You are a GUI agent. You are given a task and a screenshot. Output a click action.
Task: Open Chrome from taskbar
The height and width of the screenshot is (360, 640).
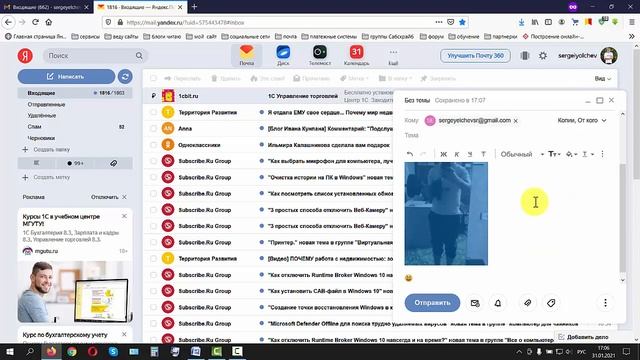pyautogui.click(x=72, y=351)
